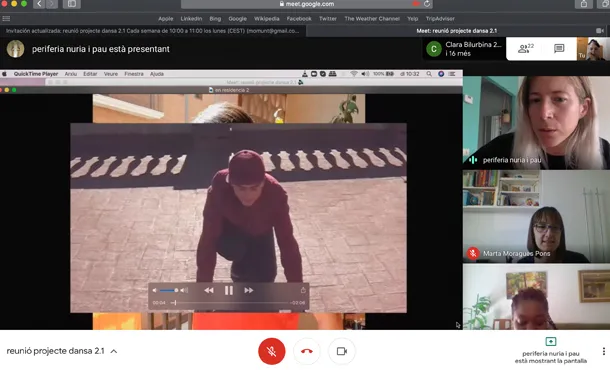Toggle the camera button off
This screenshot has height=370, width=610.
pyautogui.click(x=342, y=351)
